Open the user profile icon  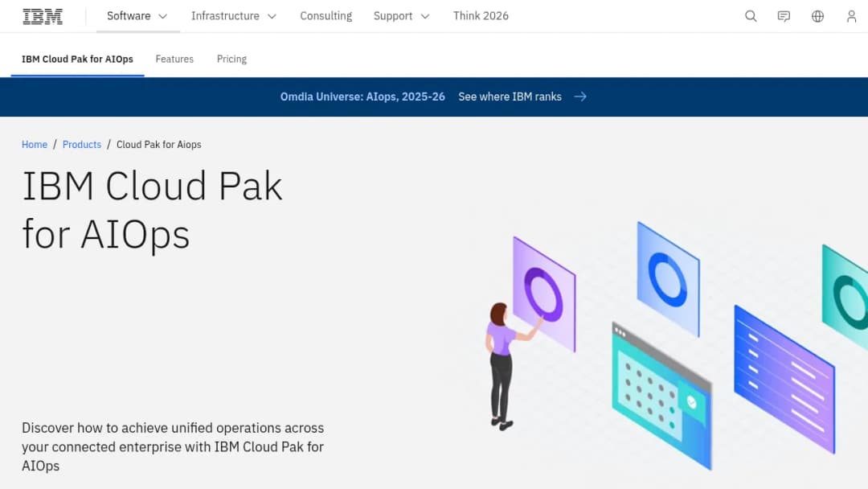coord(851,16)
